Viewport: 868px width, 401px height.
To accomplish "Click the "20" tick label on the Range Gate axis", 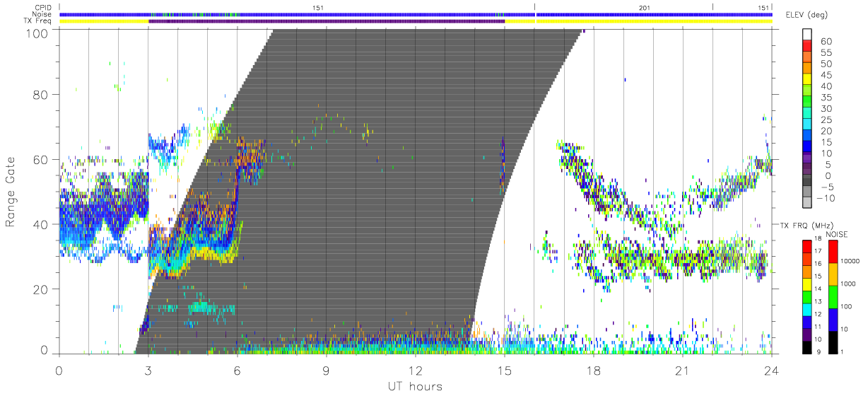I will click(42, 289).
